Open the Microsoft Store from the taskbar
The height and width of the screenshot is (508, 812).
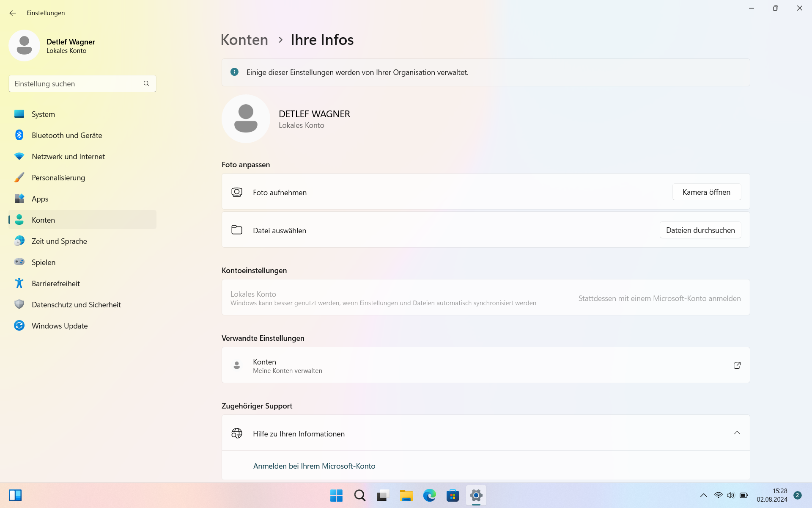click(452, 495)
